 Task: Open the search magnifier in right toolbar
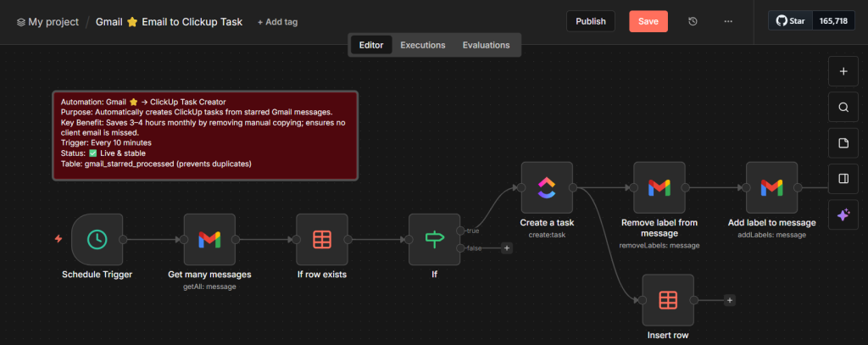[843, 108]
